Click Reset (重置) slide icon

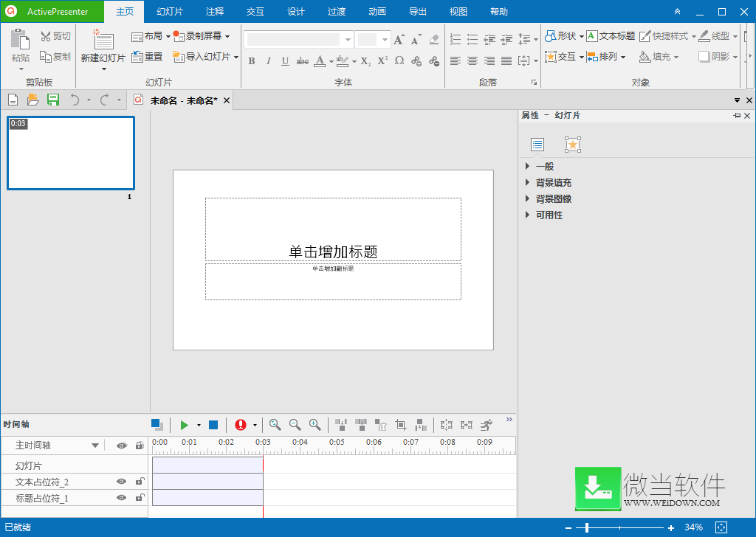point(137,57)
